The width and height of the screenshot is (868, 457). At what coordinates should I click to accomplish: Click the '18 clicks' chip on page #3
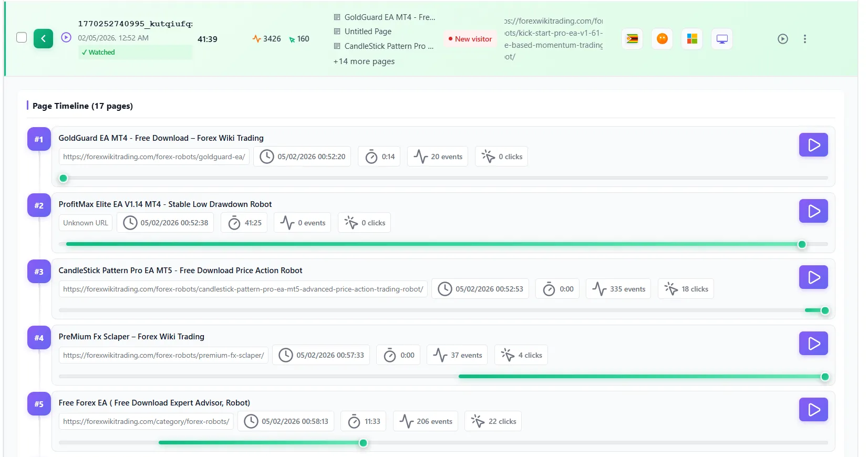coord(686,289)
